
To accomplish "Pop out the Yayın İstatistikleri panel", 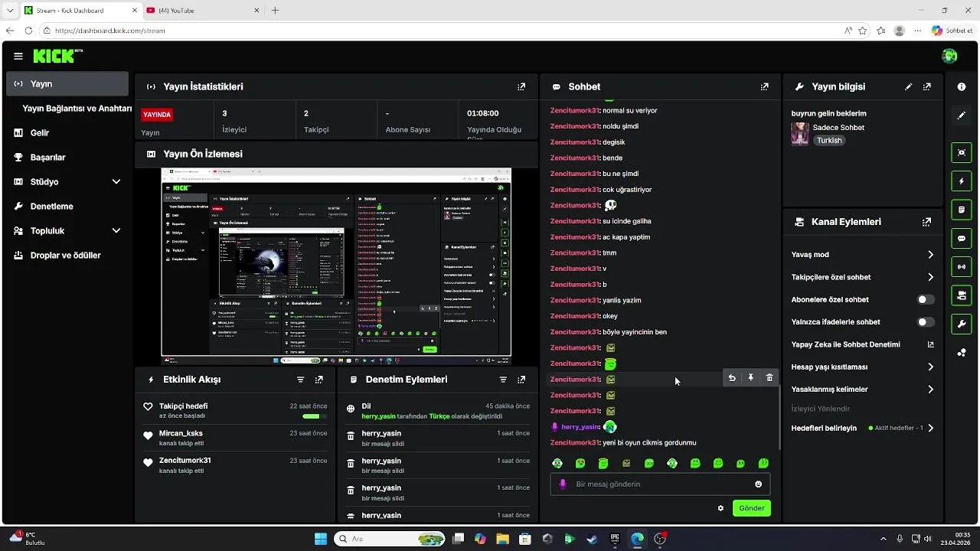I will point(521,87).
